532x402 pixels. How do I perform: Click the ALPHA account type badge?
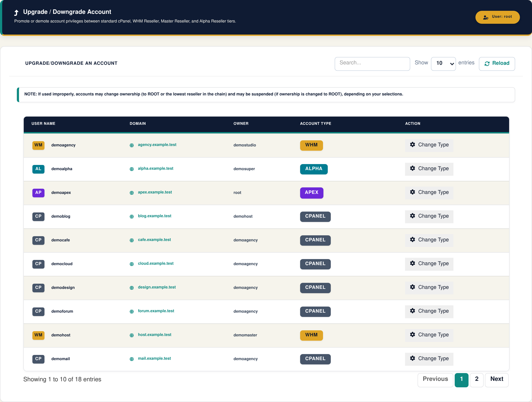pyautogui.click(x=314, y=169)
